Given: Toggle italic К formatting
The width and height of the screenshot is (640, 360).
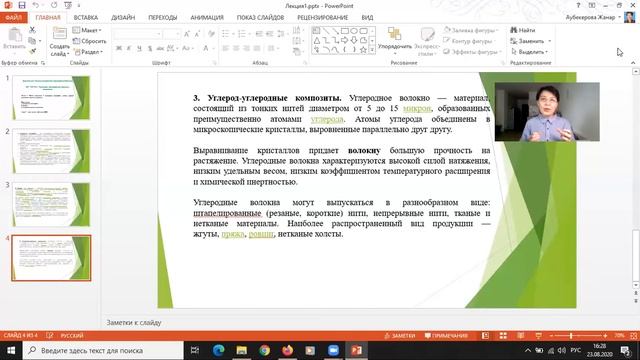Looking at the screenshot, I should pos(129,49).
